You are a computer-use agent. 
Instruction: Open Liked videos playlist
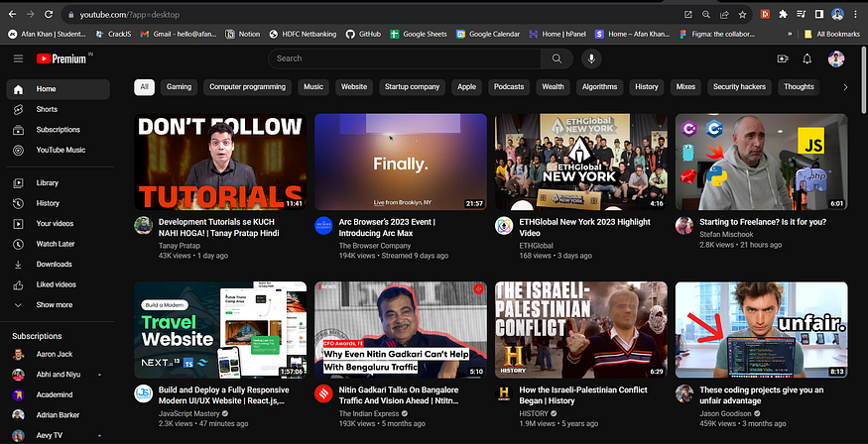[x=59, y=284]
